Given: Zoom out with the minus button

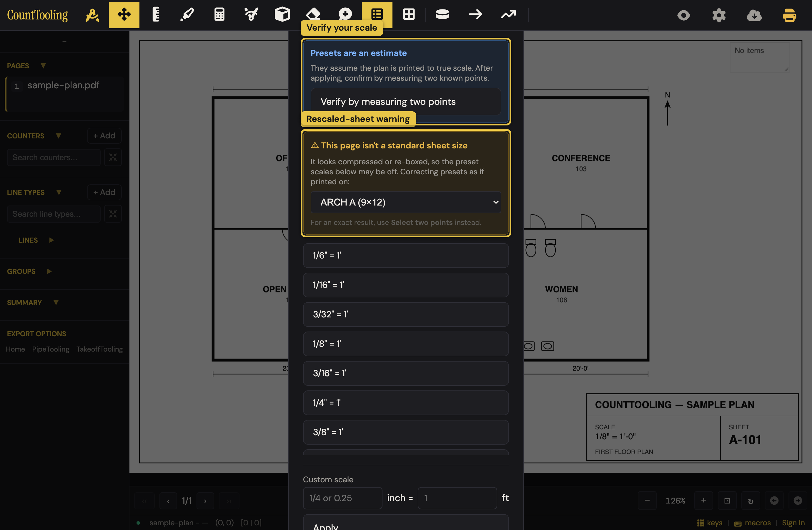Looking at the screenshot, I should (647, 501).
